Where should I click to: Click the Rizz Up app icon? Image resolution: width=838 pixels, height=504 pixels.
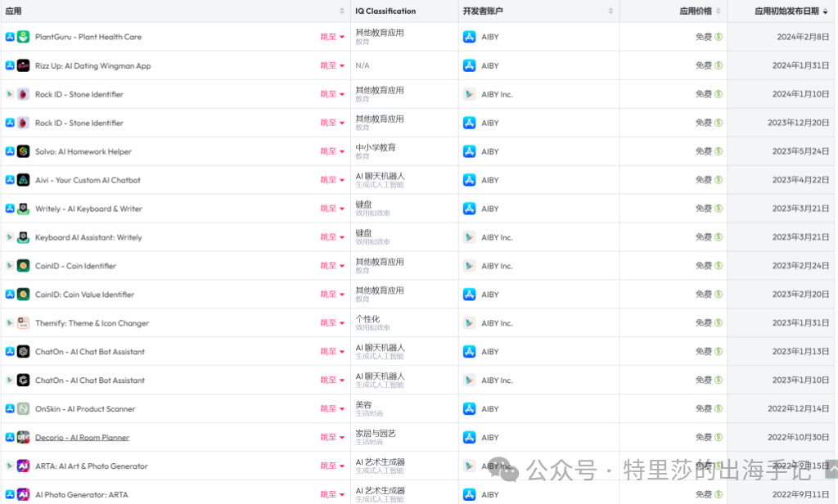(x=23, y=65)
